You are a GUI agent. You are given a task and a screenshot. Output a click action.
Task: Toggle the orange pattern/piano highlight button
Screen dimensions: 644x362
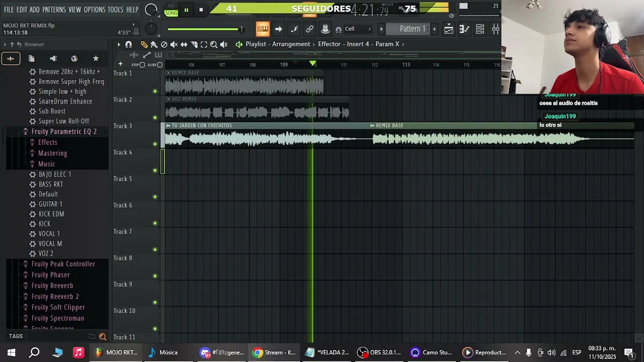coord(263,29)
